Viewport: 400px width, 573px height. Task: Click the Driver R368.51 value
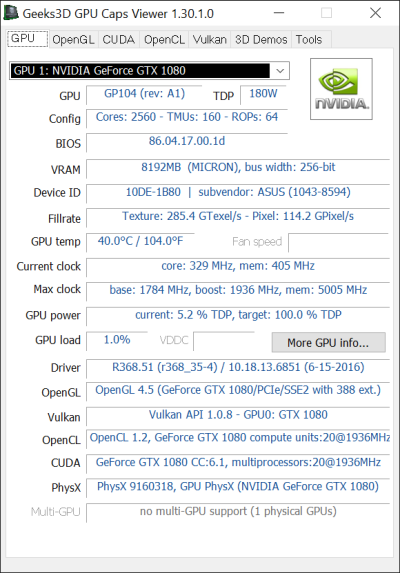[x=238, y=368]
